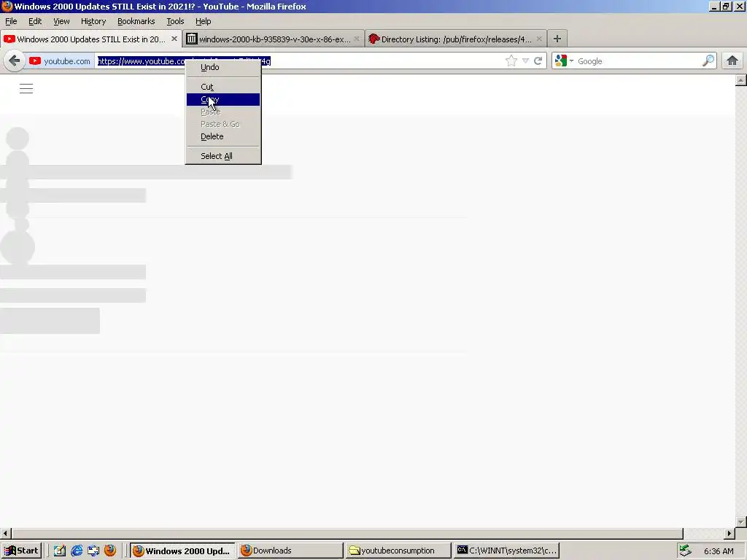The width and height of the screenshot is (747, 560).
Task: Click the youtube.com identity label
Action: click(x=66, y=61)
